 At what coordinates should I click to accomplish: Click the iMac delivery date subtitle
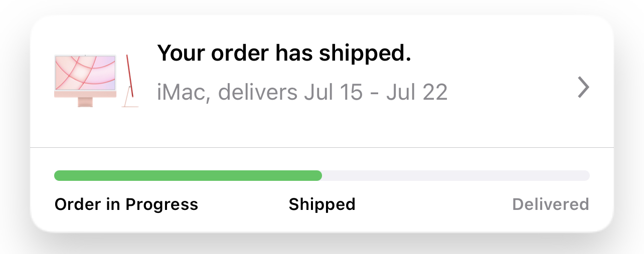(302, 93)
